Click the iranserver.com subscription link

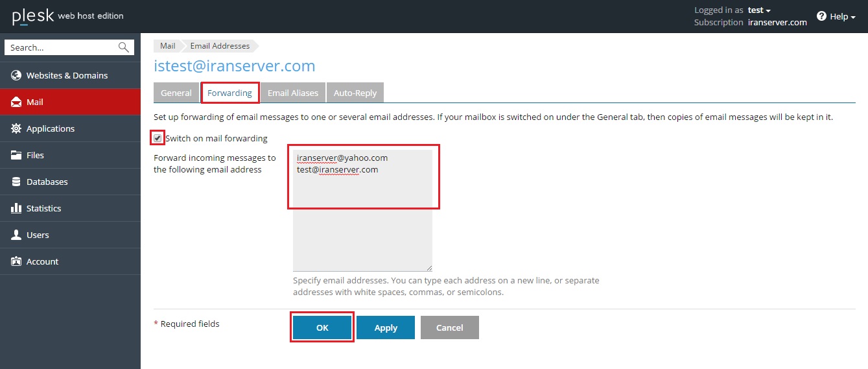click(x=777, y=22)
